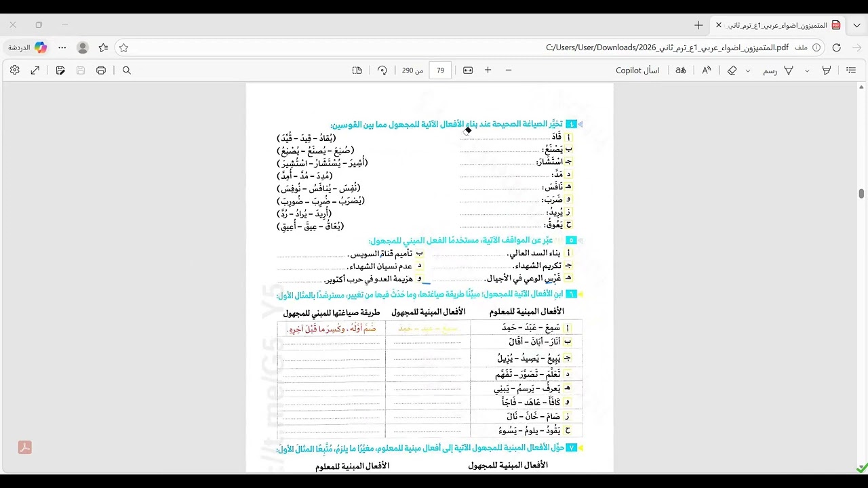This screenshot has height=488, width=868.
Task: Close the المتميزون PDF tab
Action: point(719,25)
